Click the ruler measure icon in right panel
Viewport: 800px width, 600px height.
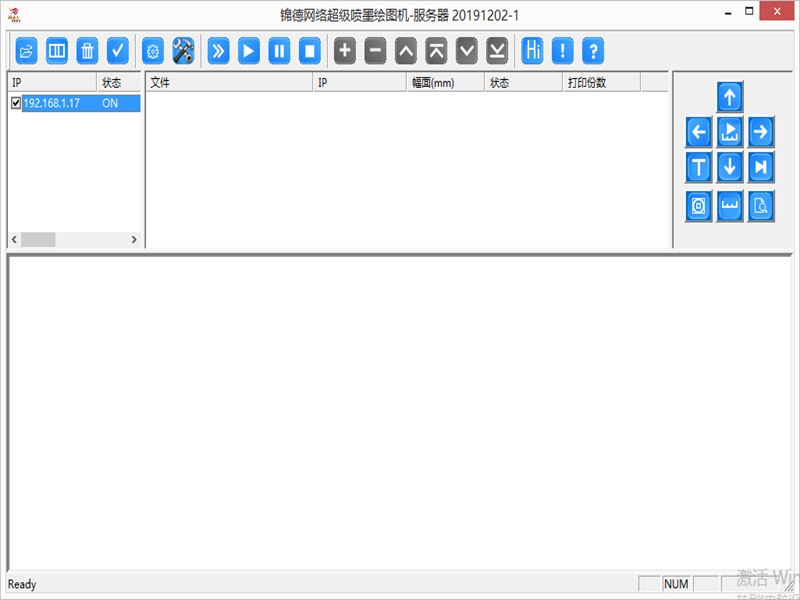[x=730, y=206]
